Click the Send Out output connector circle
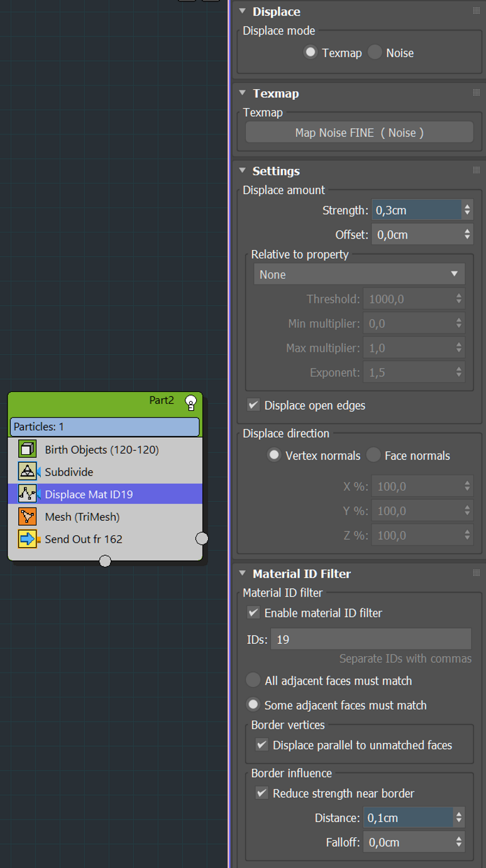486x868 pixels. point(202,538)
